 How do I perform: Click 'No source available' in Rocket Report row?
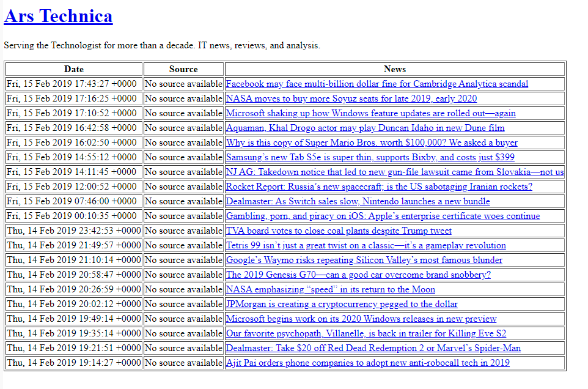click(x=183, y=186)
